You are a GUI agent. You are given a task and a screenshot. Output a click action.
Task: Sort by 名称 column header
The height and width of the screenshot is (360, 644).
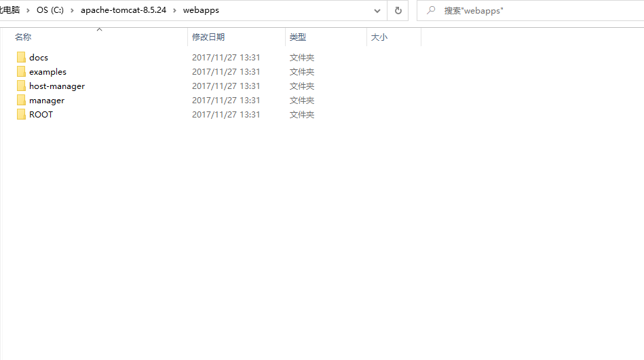(23, 37)
